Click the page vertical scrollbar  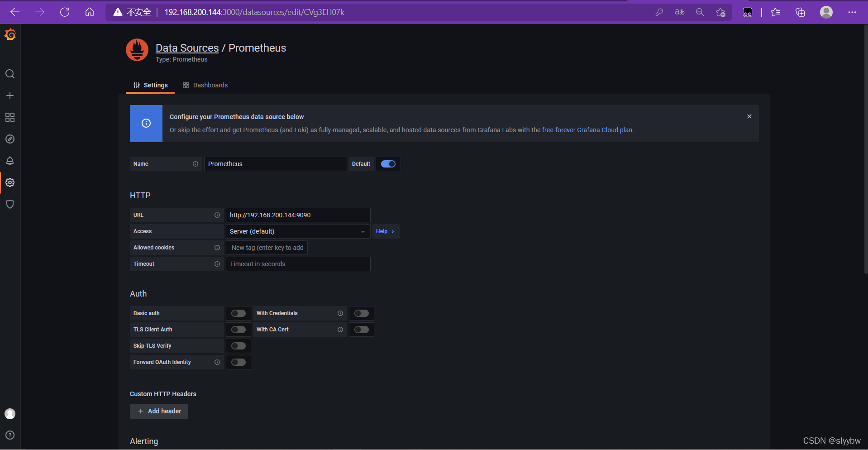click(865, 149)
